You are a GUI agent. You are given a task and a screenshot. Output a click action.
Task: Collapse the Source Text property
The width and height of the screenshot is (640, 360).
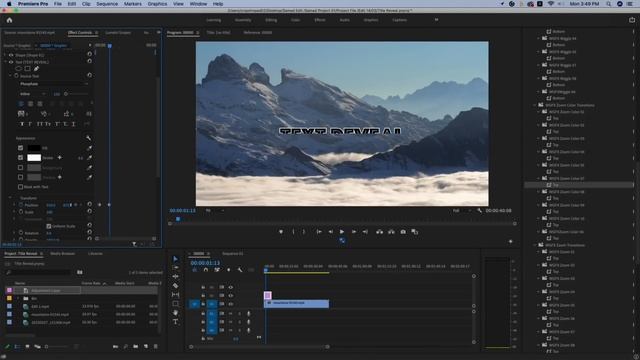tap(11, 76)
